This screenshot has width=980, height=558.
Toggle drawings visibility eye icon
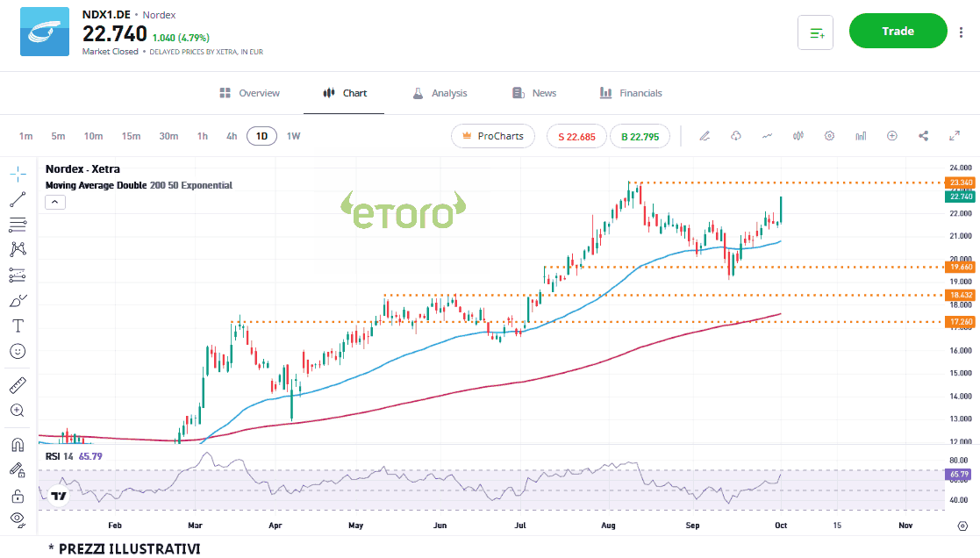pos(18,519)
